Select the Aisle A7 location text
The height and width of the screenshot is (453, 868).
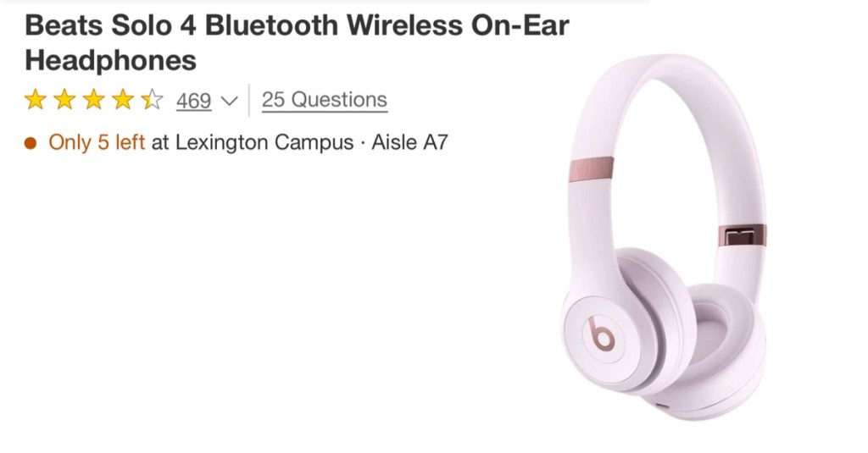point(409,142)
